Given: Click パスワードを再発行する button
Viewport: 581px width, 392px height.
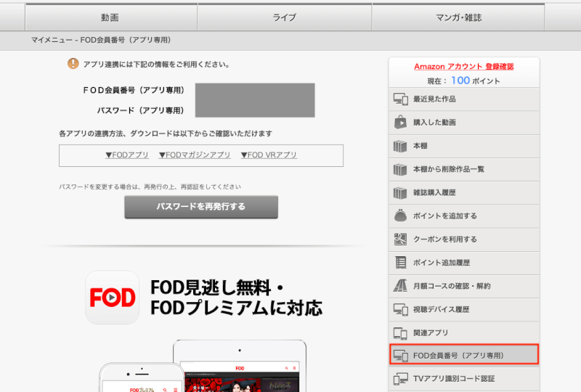Looking at the screenshot, I should (201, 207).
